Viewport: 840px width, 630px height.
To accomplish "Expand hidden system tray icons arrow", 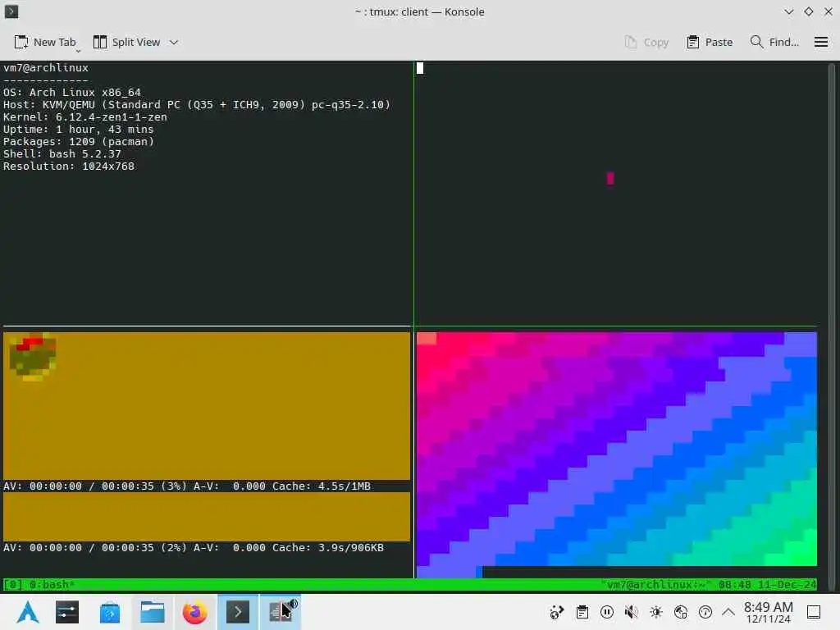I will [x=728, y=612].
